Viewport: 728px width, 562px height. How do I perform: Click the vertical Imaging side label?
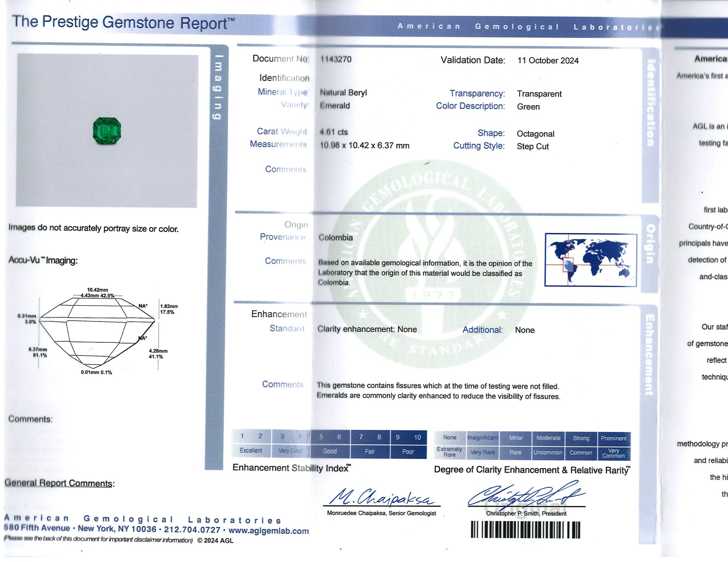[217, 87]
